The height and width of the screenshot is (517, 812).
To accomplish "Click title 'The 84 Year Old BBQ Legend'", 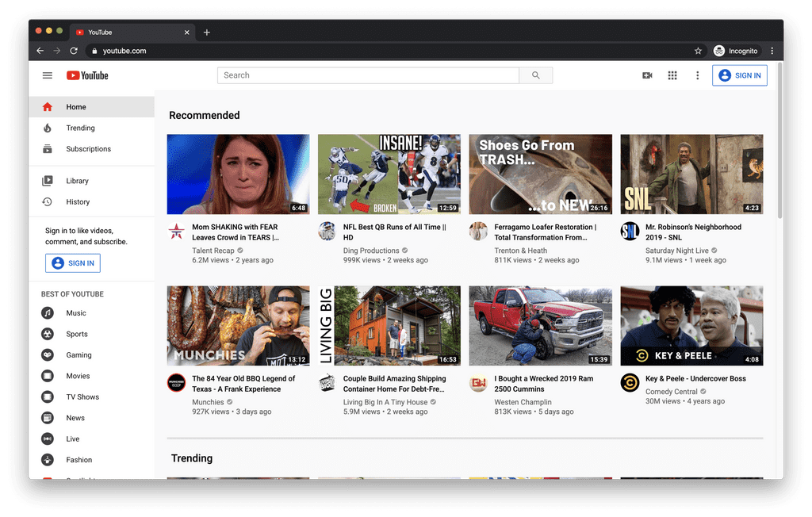I will (243, 384).
